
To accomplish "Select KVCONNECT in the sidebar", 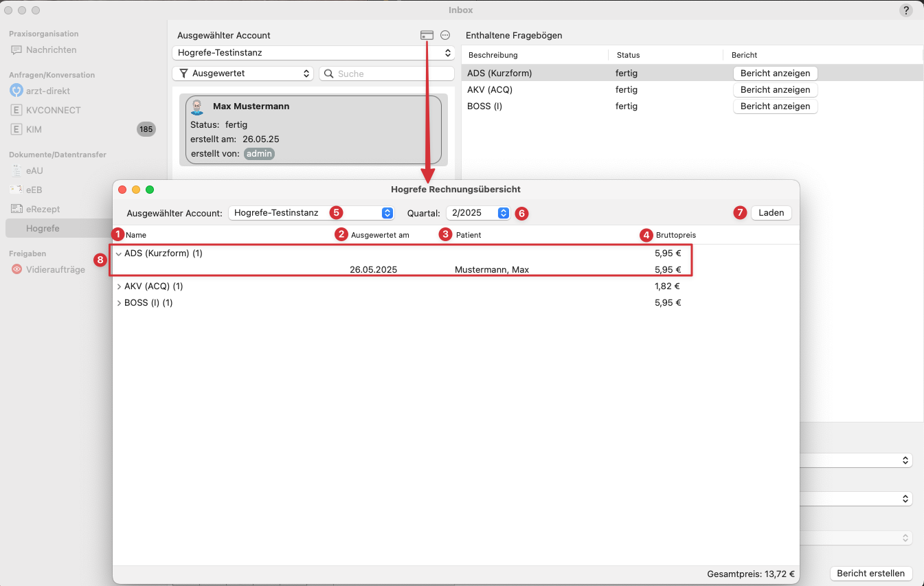I will point(53,110).
